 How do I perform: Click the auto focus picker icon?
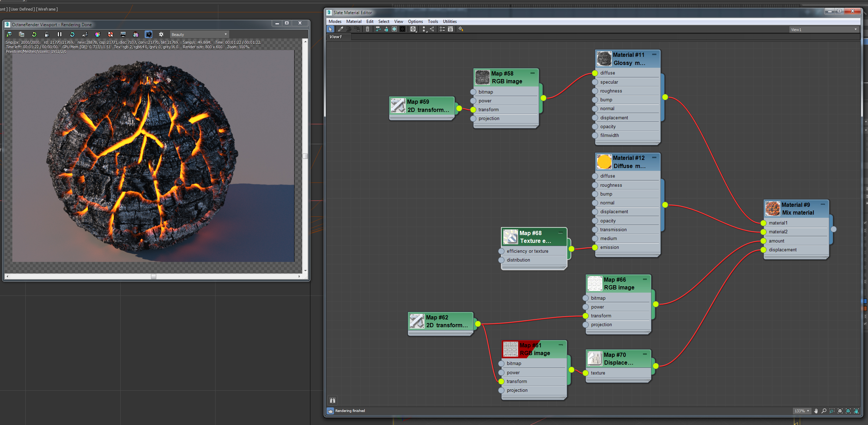[x=85, y=34]
